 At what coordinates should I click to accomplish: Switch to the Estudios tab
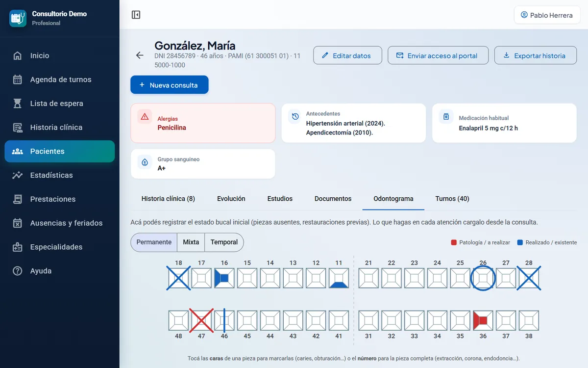click(x=280, y=199)
